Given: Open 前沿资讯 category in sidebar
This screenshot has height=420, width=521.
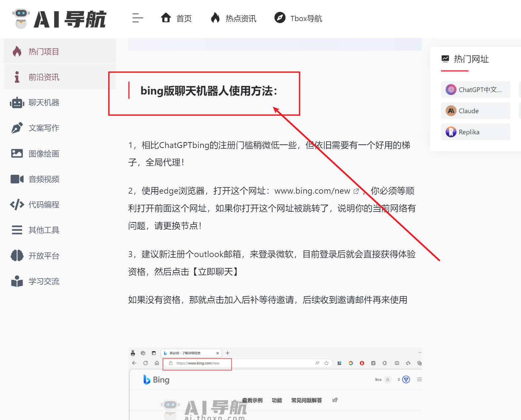Looking at the screenshot, I should coord(60,77).
